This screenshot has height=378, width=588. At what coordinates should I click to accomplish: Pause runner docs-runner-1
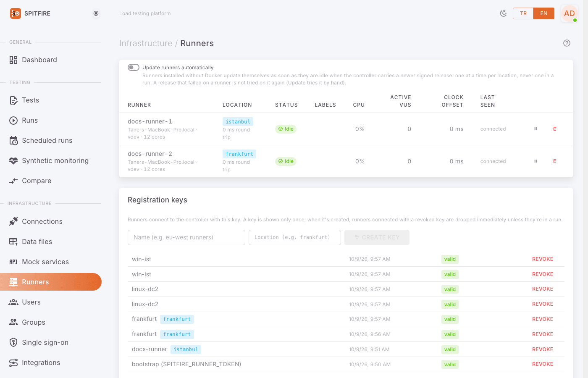point(535,129)
